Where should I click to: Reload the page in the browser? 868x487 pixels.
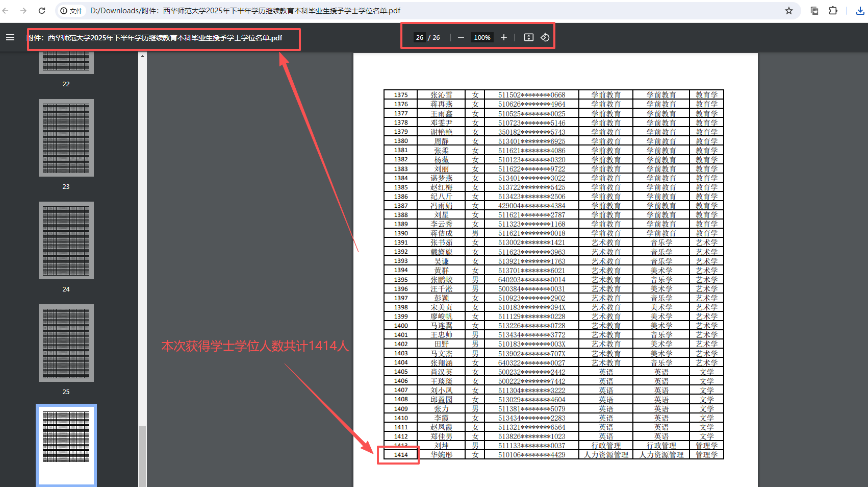click(x=42, y=11)
